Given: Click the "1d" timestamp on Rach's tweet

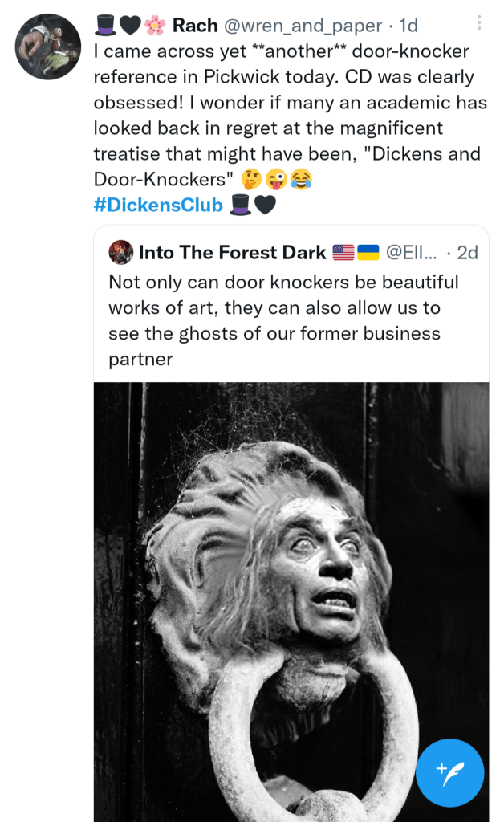Looking at the screenshot, I should click(408, 26).
